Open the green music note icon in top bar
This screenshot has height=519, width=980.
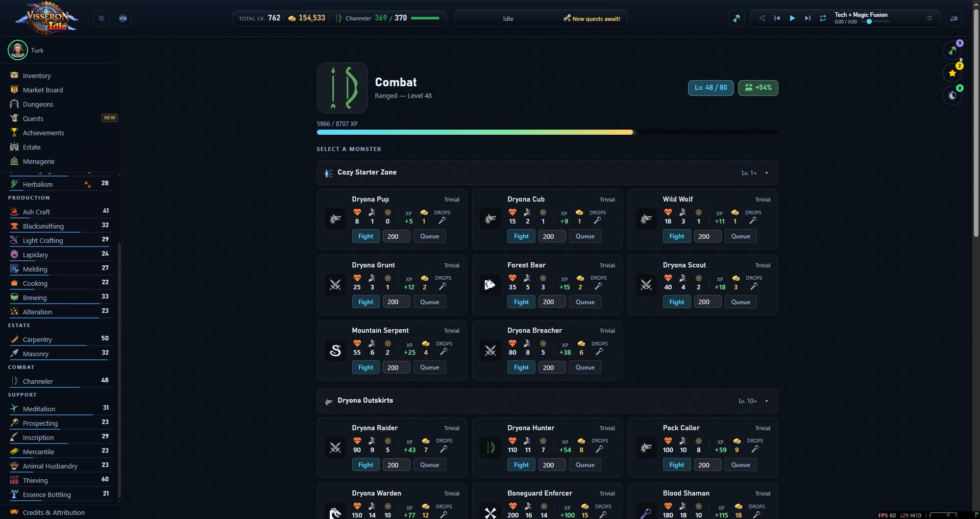coord(736,18)
